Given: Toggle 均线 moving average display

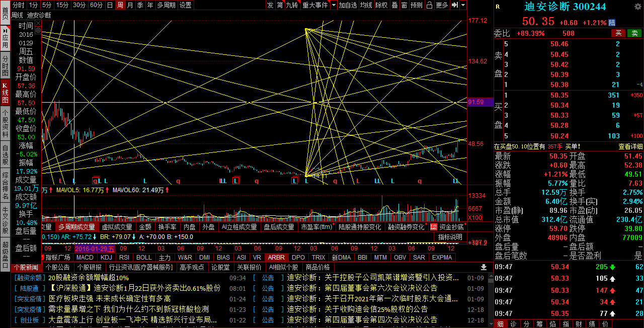Looking at the screenshot, I should pyautogui.click(x=366, y=5).
